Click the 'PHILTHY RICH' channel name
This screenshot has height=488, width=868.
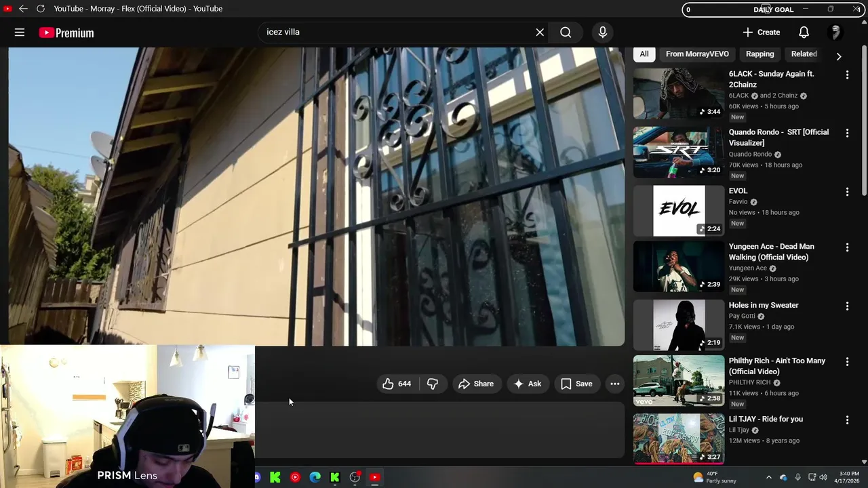click(x=751, y=382)
